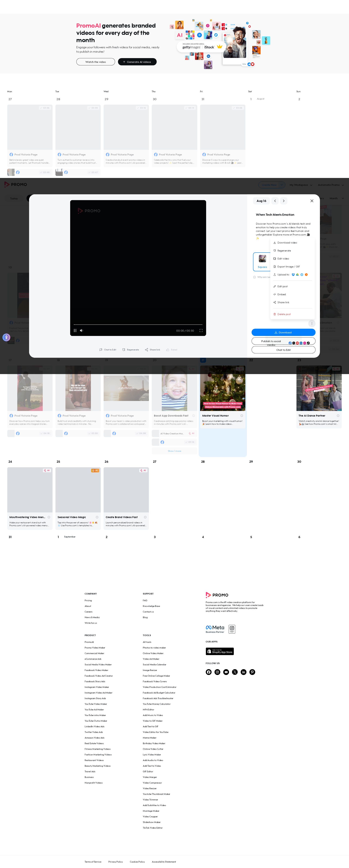349x868 pixels.
Task: Expand Automate Promo dropdown
Action: (331, 185)
